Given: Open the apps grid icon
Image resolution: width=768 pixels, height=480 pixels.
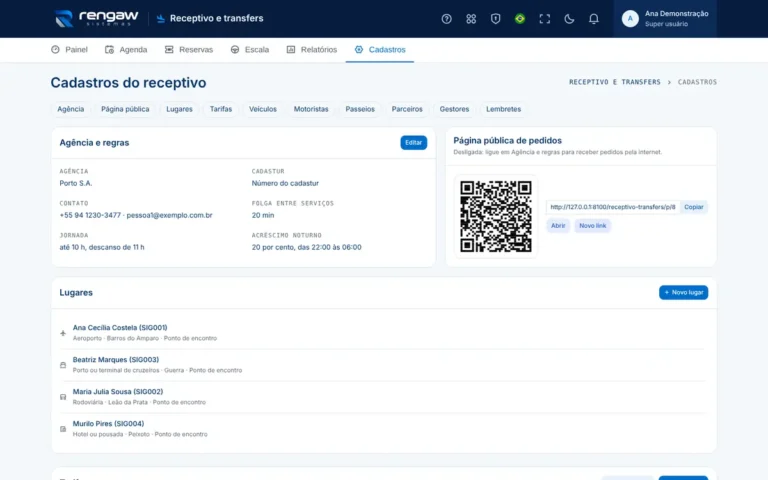Looking at the screenshot, I should [471, 19].
